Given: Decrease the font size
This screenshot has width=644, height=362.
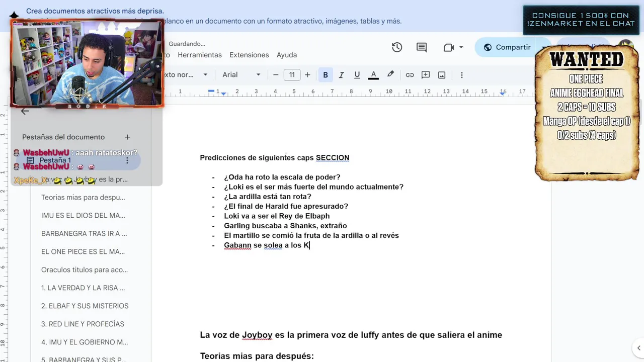Looking at the screenshot, I should (x=276, y=75).
